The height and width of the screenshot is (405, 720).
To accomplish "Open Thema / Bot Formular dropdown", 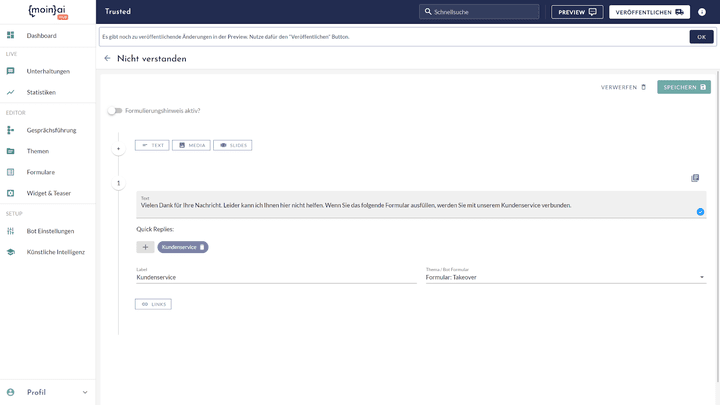I will pos(565,277).
